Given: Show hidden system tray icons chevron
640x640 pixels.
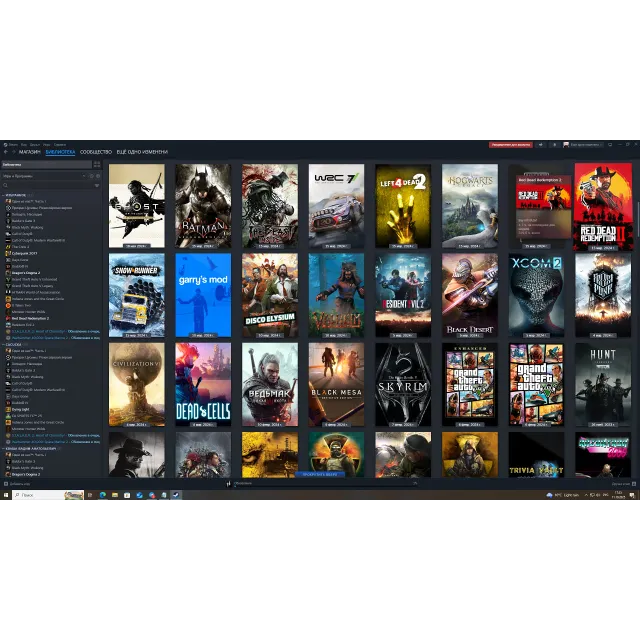Looking at the screenshot, I should point(586,495).
